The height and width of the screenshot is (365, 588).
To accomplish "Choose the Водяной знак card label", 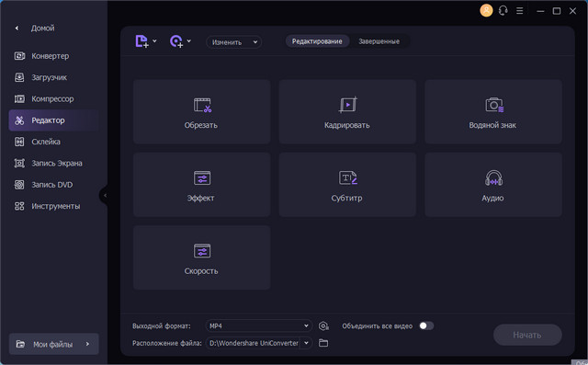I will coord(492,125).
